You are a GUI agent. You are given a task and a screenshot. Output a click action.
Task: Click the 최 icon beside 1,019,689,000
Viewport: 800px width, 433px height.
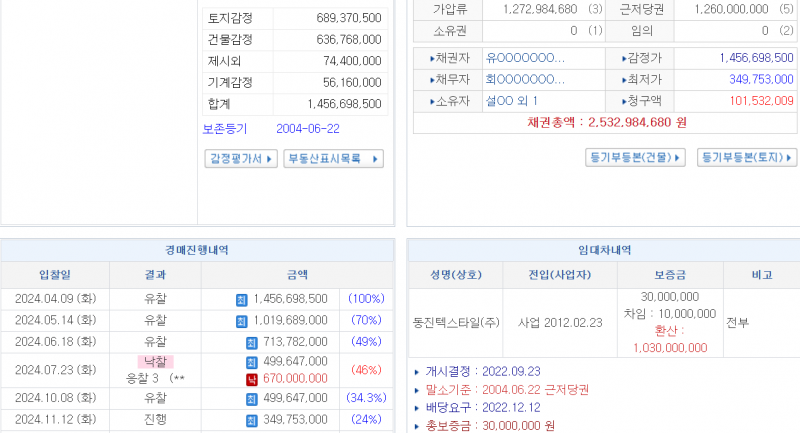(x=241, y=321)
